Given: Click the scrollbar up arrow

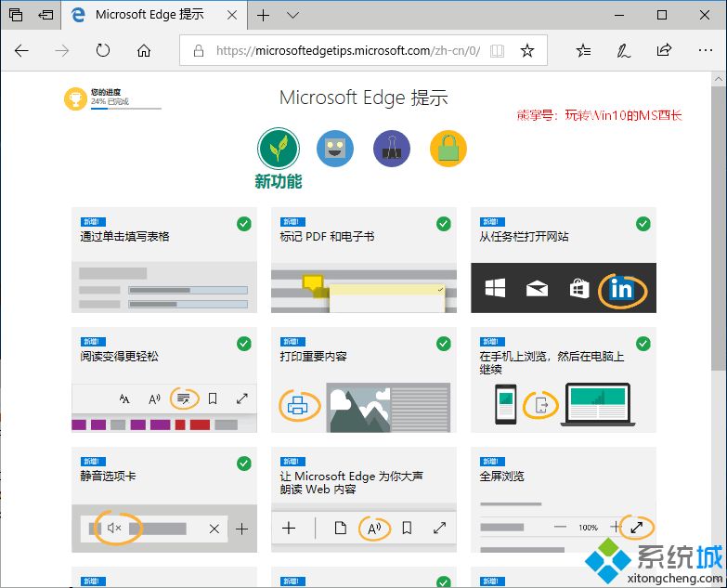Looking at the screenshot, I should click(x=719, y=79).
